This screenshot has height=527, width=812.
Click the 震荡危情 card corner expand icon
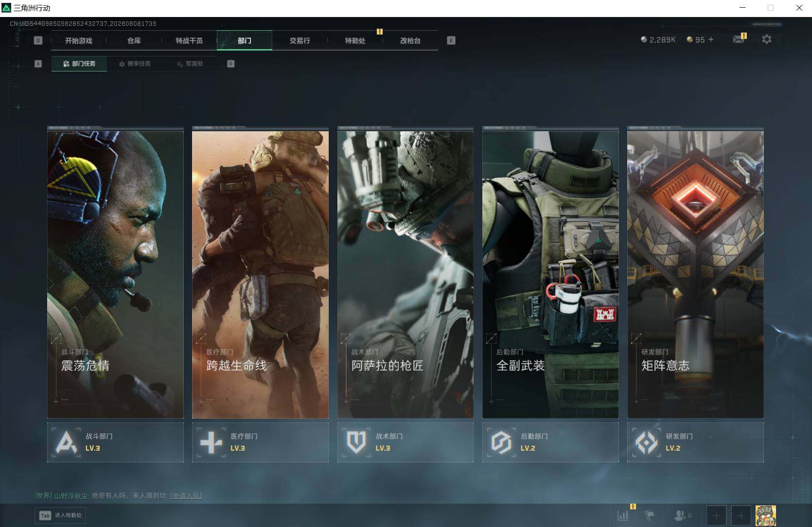pyautogui.click(x=56, y=338)
